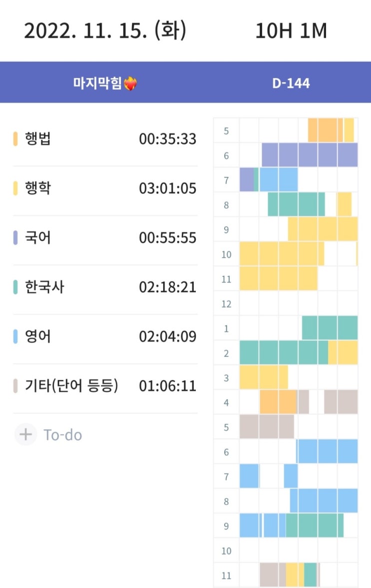Click the 10H 1M total study time
The image size is (371, 588).
[x=291, y=31]
